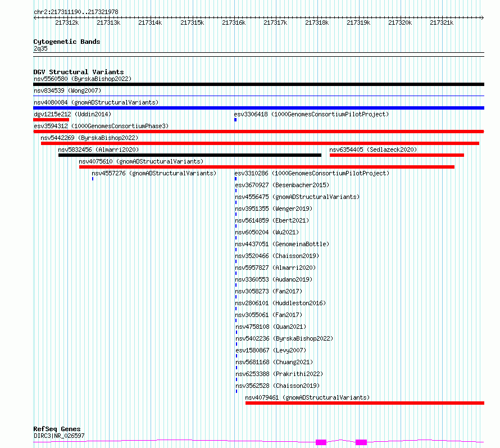The height and width of the screenshot is (448, 500).
Task: Click the chr2:217311190..217321978 coordinate text
Action: pos(76,12)
